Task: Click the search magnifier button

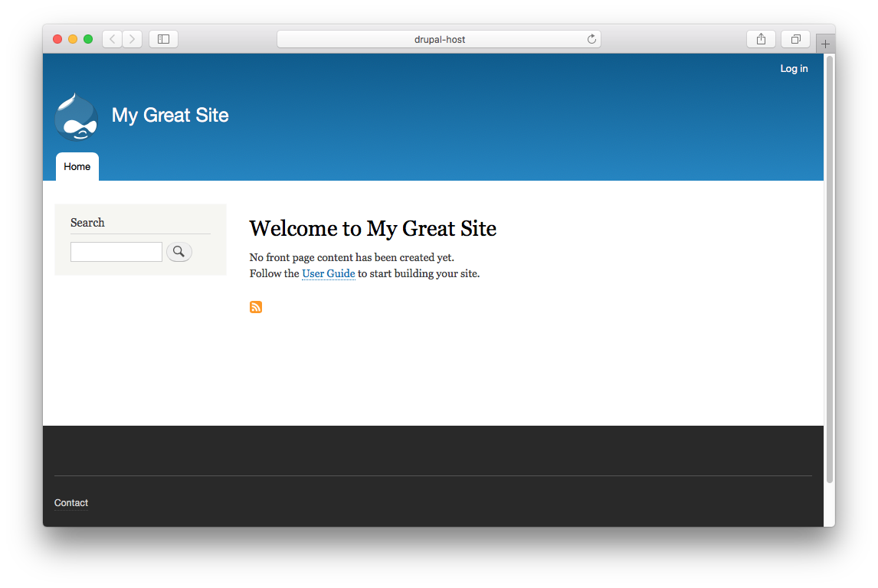Action: click(179, 251)
